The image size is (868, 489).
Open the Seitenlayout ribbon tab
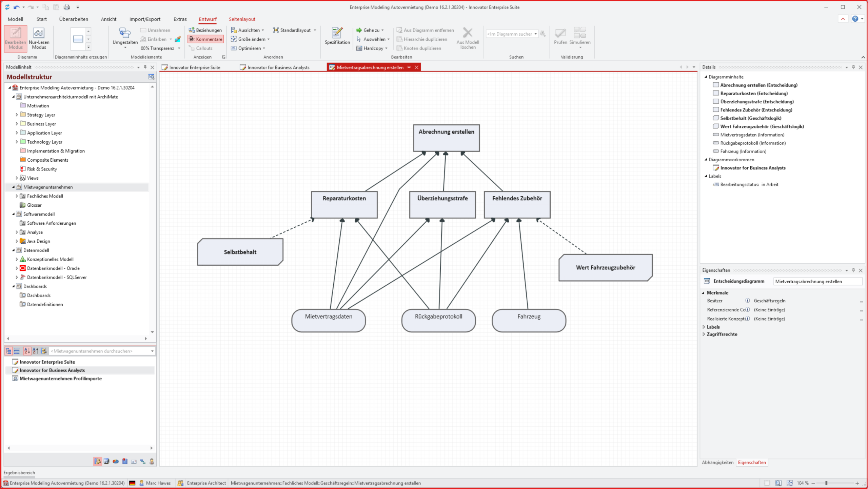(x=241, y=19)
